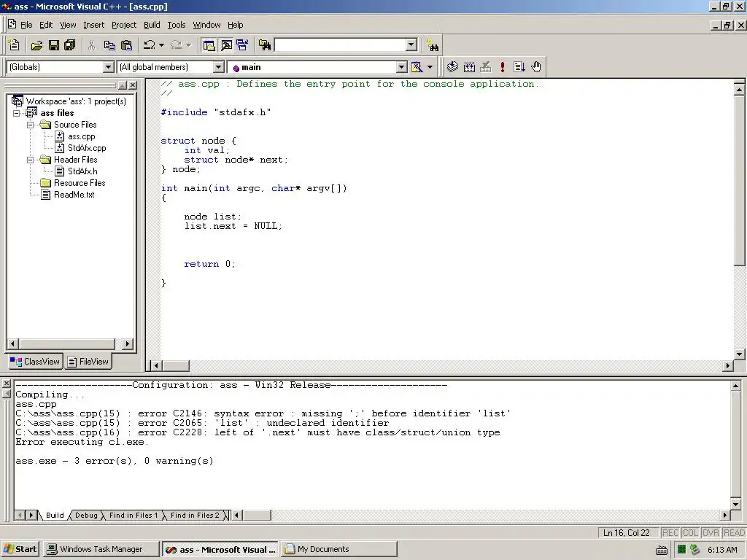Screen dimensions: 747x560
Task: Open the Find combo box dropdown arrow
Action: [x=411, y=45]
